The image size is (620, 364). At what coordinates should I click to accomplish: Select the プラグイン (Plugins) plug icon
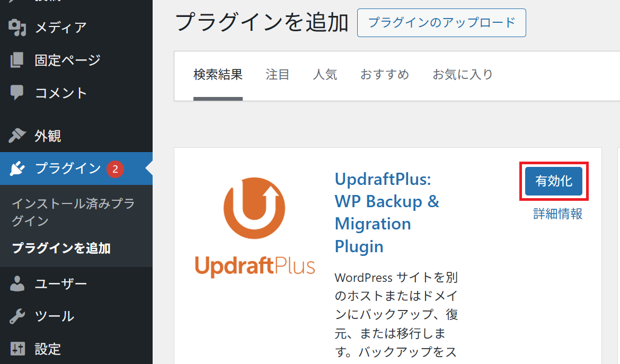[17, 168]
